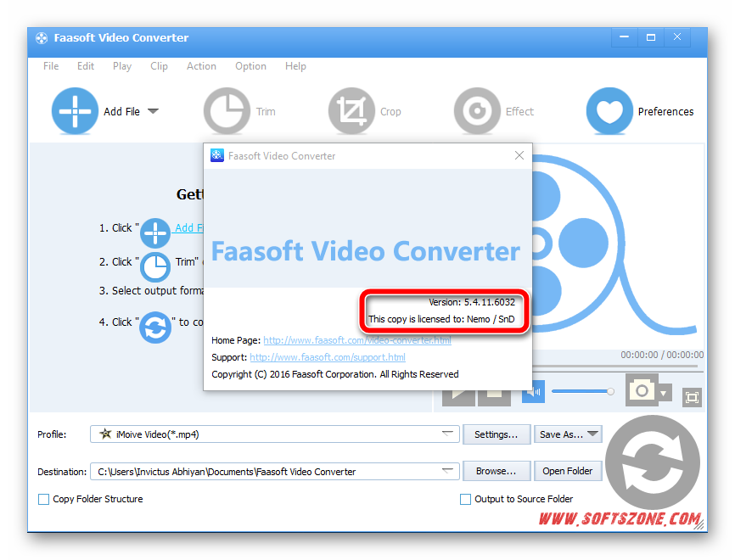The image size is (735, 560).
Task: Click the large Add File plus icon
Action: click(75, 111)
